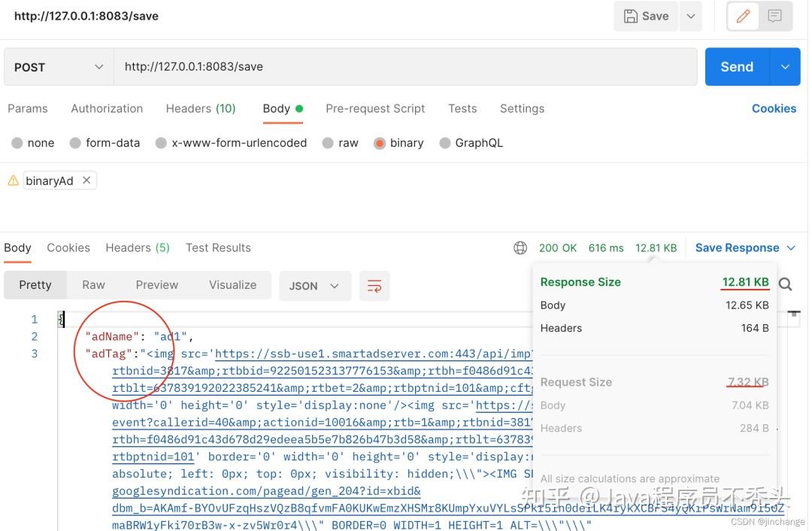Click the beautify code icon beside JSON dropdown
Image resolution: width=812 pixels, height=531 pixels.
tap(374, 286)
